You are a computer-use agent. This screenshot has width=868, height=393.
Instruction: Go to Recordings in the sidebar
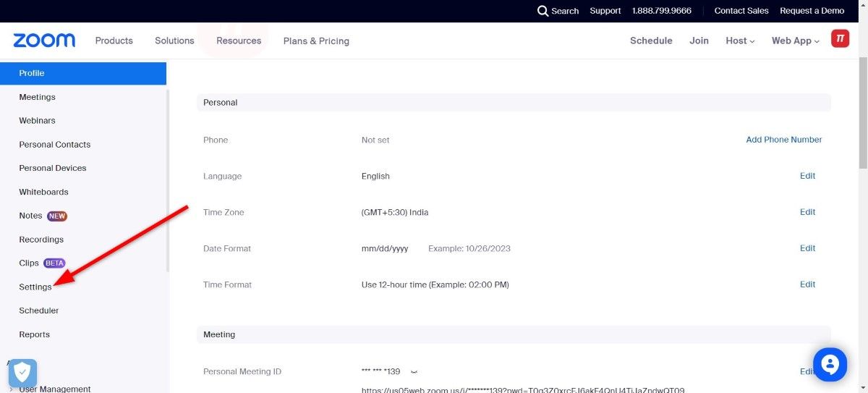click(41, 240)
